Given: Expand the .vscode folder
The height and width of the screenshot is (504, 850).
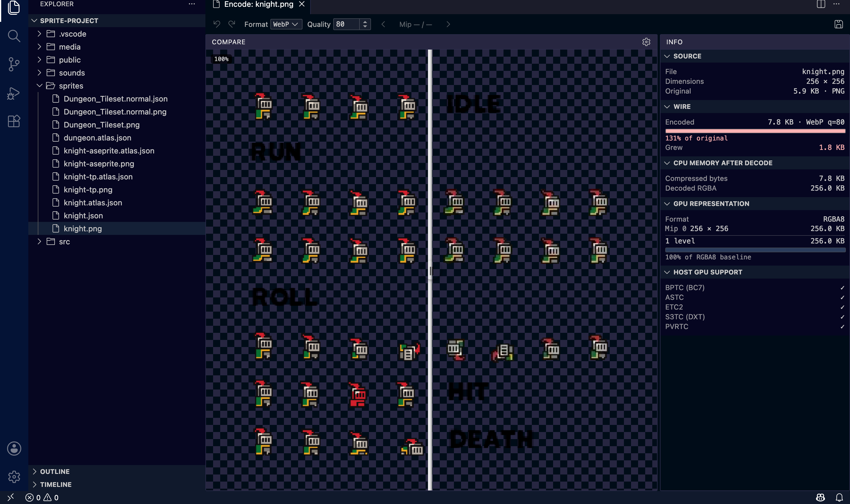Looking at the screenshot, I should 117,34.
